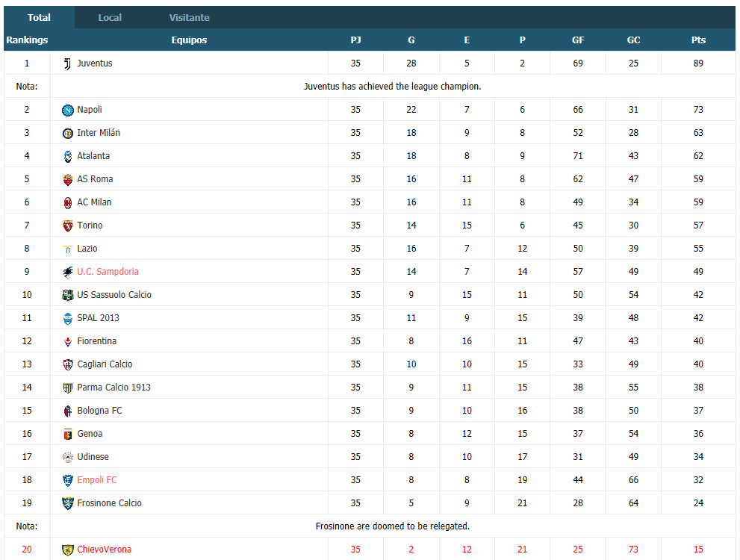Click the Udinese club crest icon
The width and height of the screenshot is (740, 560).
point(68,457)
